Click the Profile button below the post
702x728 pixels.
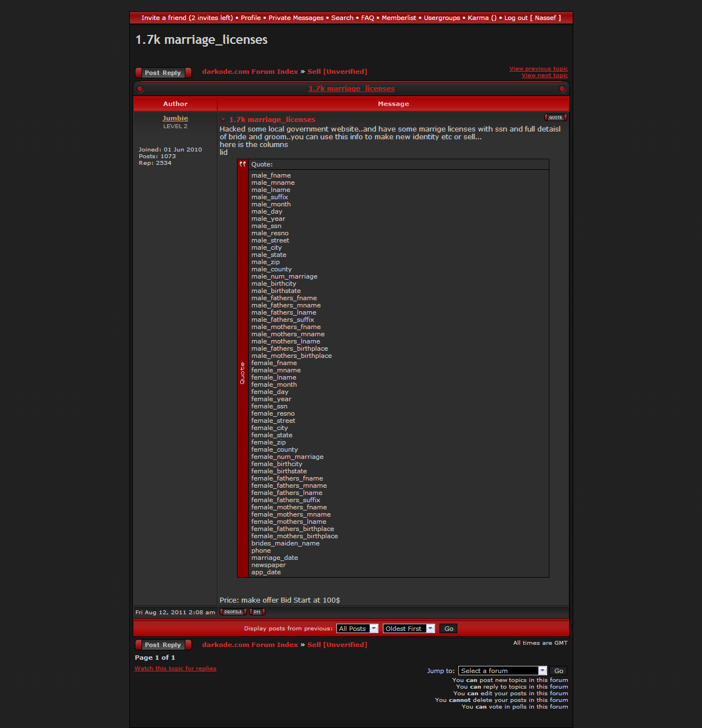pos(233,612)
